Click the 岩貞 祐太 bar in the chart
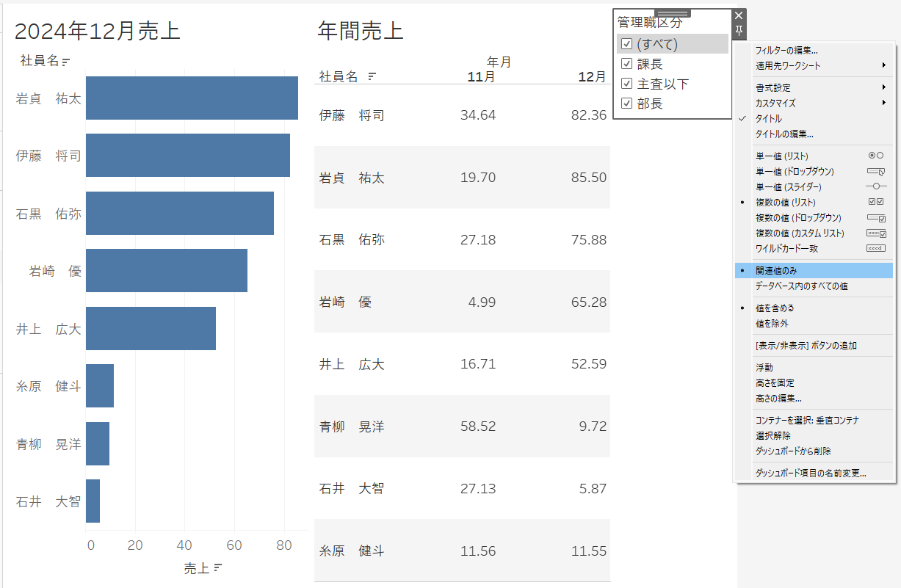This screenshot has height=588, width=901. click(x=192, y=98)
